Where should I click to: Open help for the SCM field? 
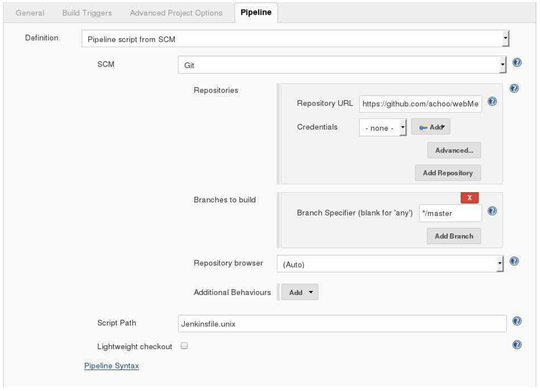(517, 63)
